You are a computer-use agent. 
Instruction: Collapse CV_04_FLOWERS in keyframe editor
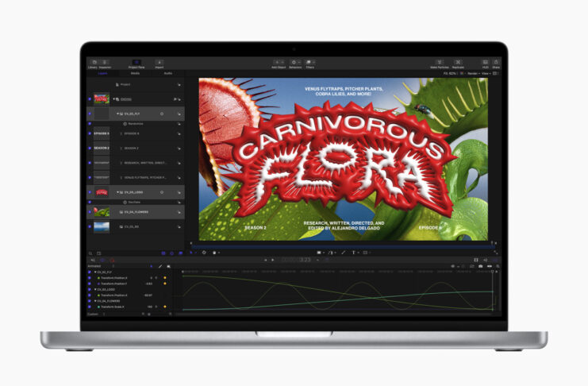pyautogui.click(x=95, y=301)
